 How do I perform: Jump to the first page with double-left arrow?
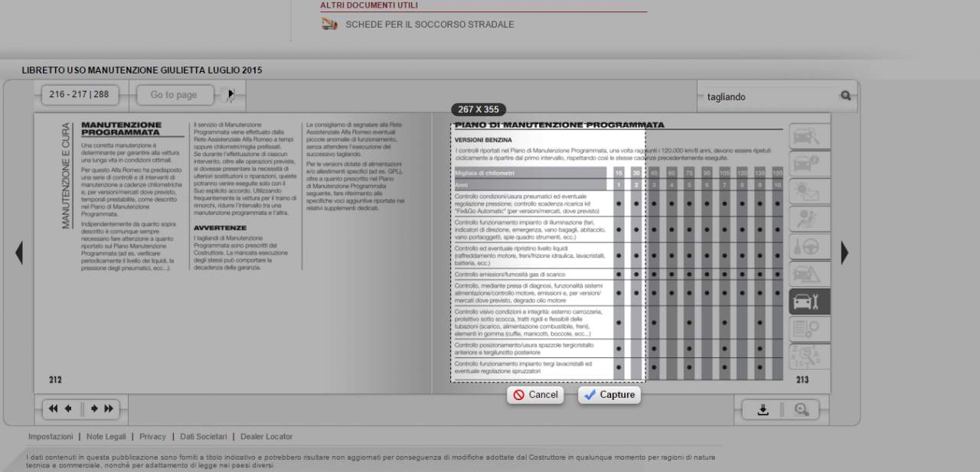click(x=53, y=409)
